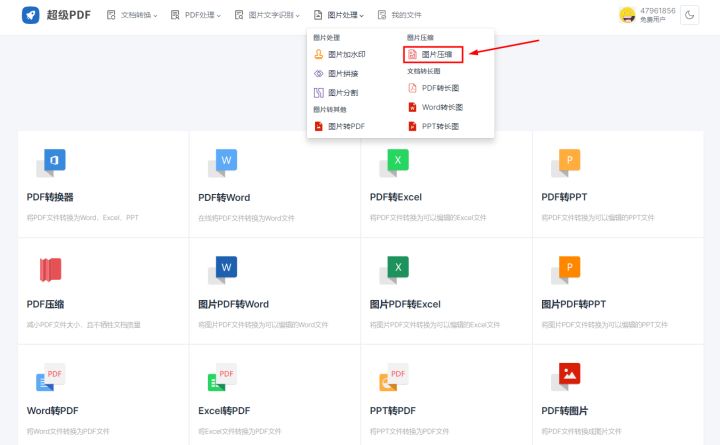This screenshot has height=445, width=720.
Task: Click the description under PDF转Excel
Action: [x=428, y=218]
